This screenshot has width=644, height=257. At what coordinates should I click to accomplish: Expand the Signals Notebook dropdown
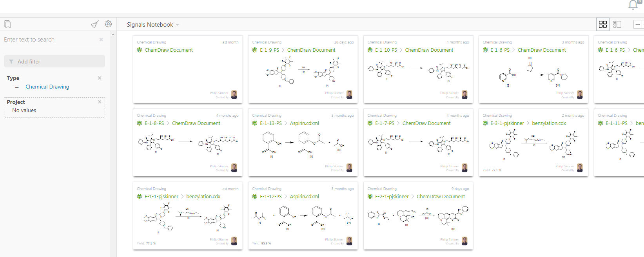point(177,25)
